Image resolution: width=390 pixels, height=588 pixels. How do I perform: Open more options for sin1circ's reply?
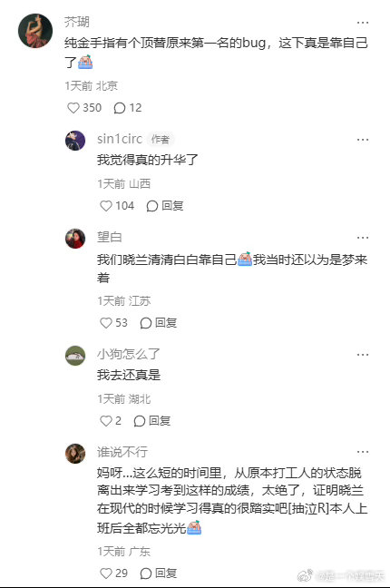pyautogui.click(x=363, y=140)
